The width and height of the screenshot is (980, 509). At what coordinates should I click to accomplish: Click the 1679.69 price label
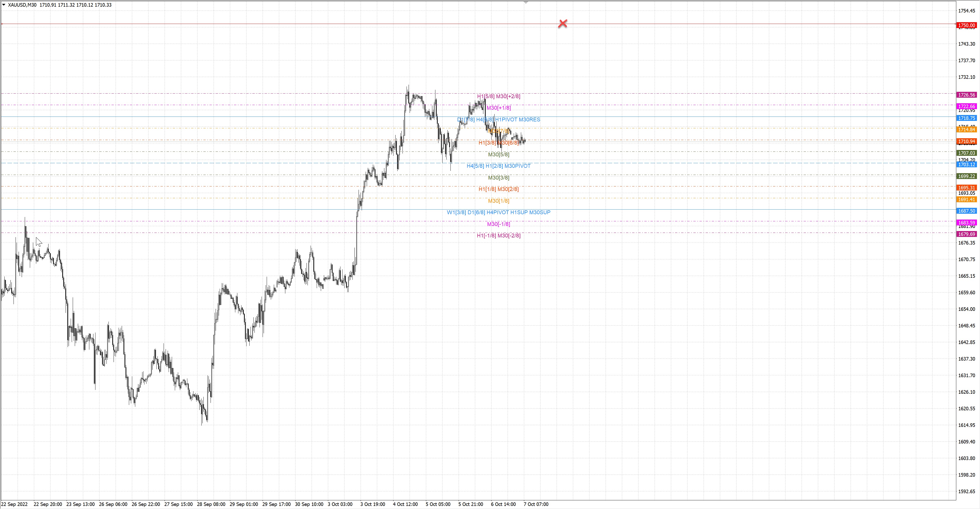[966, 234]
